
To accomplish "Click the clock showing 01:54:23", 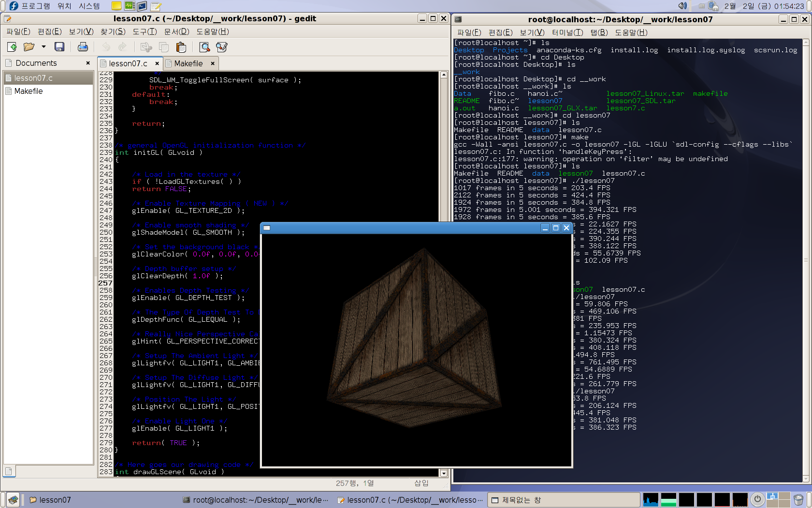I will 764,6.
